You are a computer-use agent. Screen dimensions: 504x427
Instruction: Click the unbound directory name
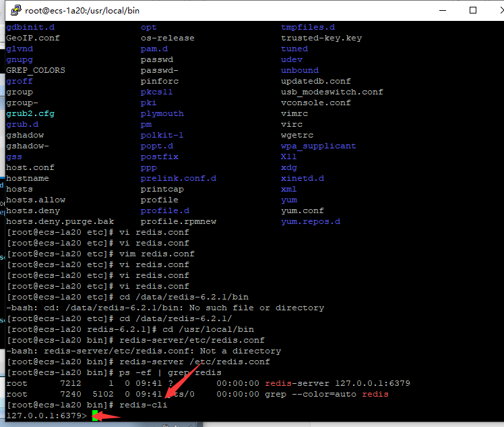(x=300, y=70)
